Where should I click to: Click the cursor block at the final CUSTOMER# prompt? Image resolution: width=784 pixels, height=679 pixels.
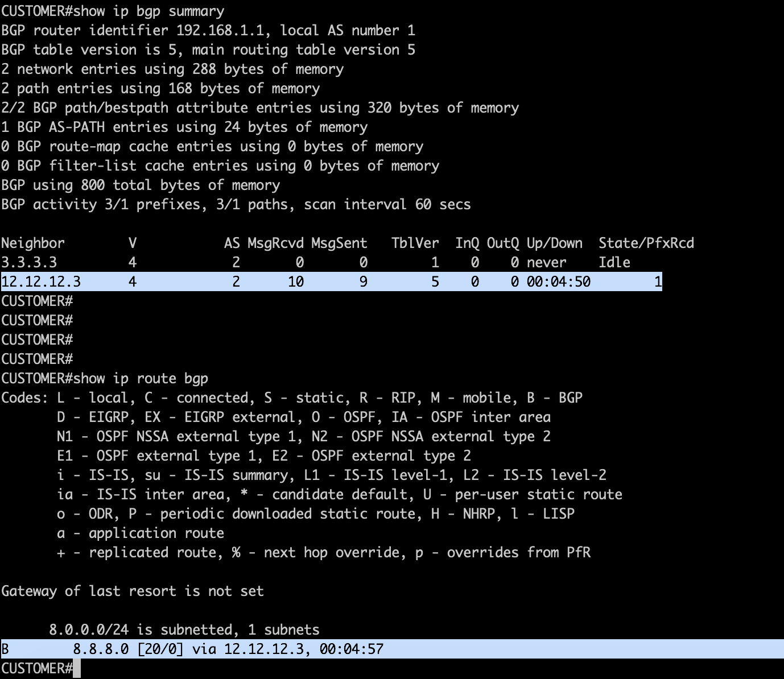tap(77, 668)
